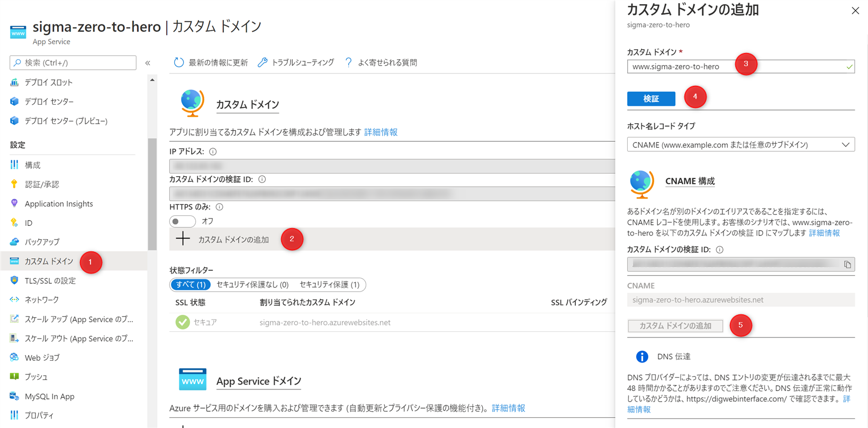868x428 pixels.
Task: Click the CNAME value field sigma-zero-to-hero.azurewebsites.net
Action: click(x=740, y=300)
